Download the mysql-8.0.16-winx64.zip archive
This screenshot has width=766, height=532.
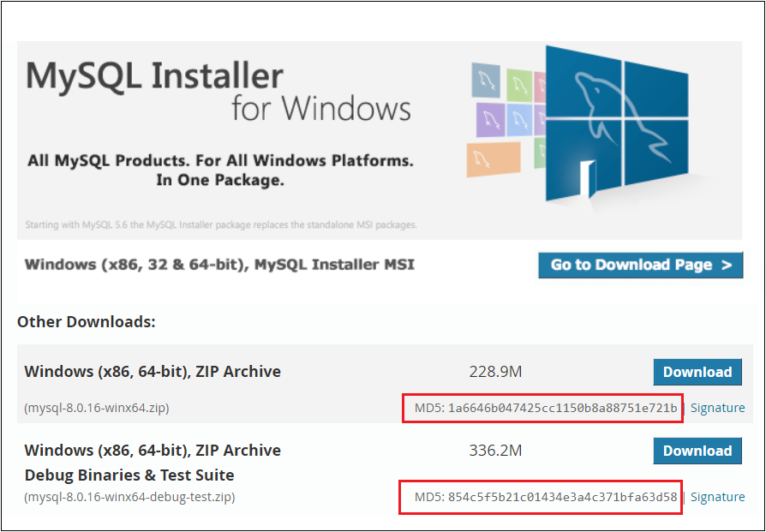pos(697,372)
